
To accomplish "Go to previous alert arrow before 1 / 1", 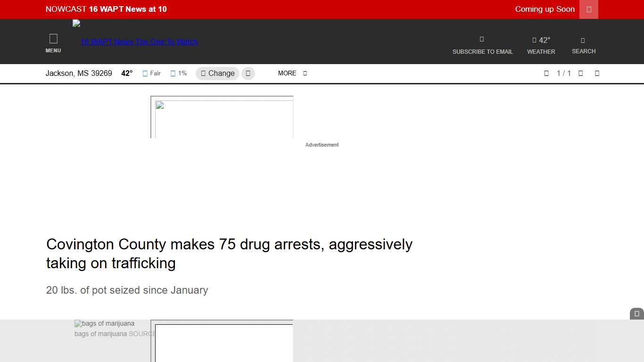I will (546, 73).
